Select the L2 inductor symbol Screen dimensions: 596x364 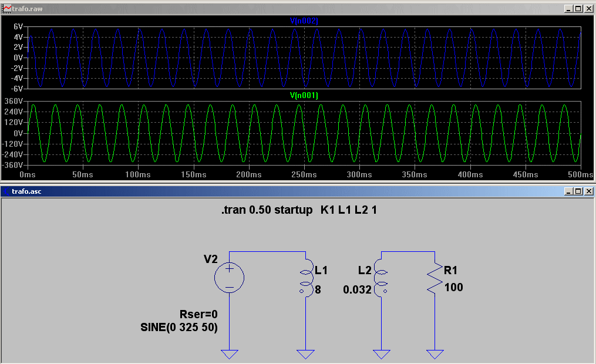click(x=381, y=278)
